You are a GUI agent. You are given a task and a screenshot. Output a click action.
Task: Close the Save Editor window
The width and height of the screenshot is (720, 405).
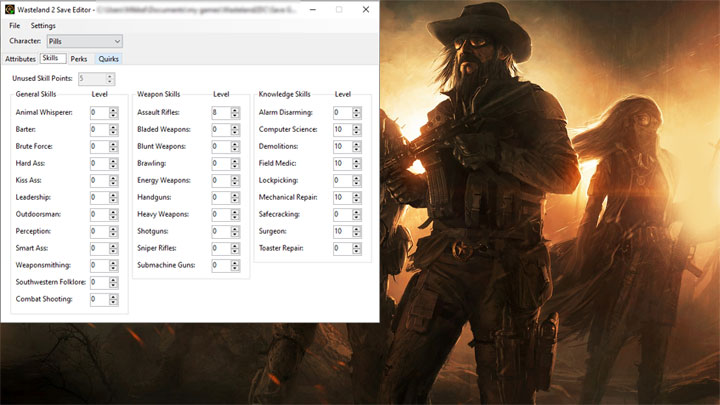pyautogui.click(x=366, y=9)
